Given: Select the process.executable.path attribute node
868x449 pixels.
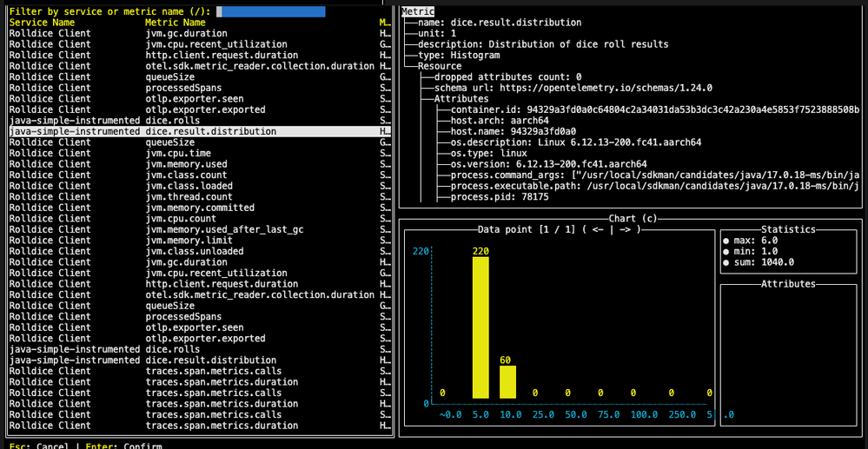Looking at the screenshot, I should (655, 186).
